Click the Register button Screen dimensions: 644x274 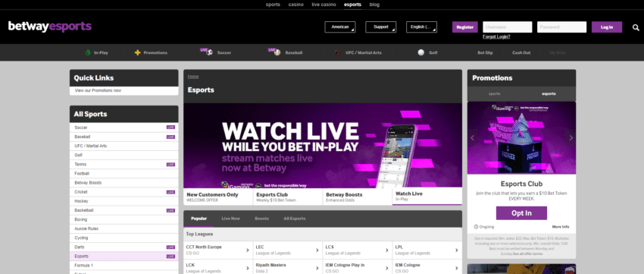[465, 27]
